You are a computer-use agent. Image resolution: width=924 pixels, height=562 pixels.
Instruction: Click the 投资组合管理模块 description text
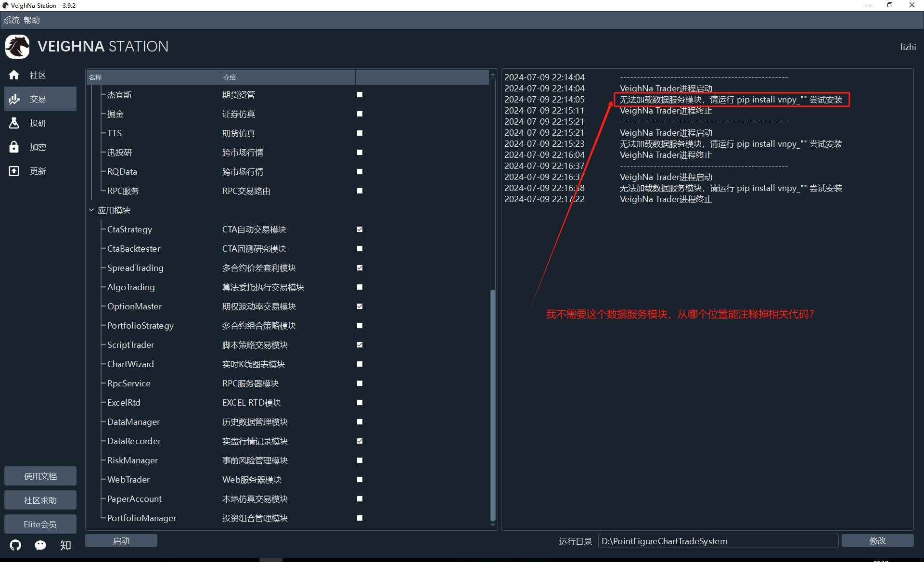[255, 518]
